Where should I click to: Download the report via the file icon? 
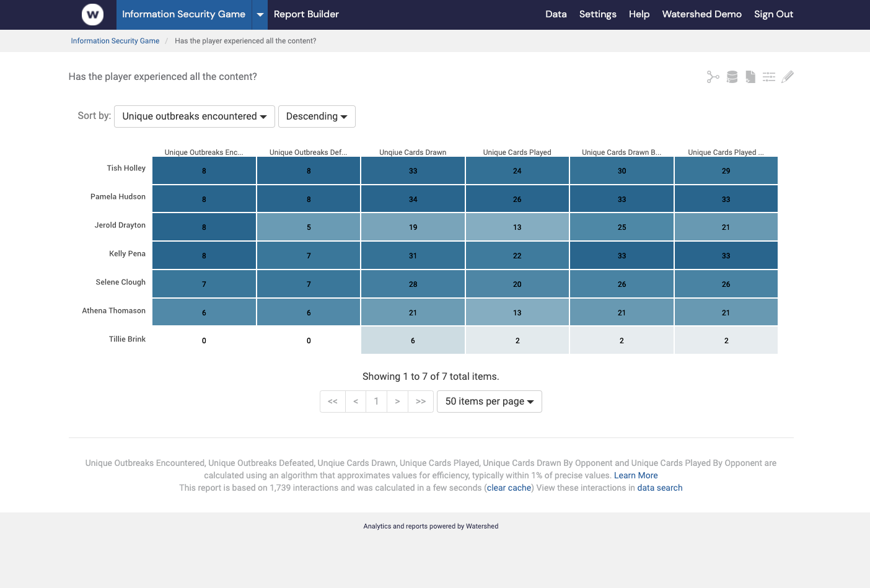(750, 76)
